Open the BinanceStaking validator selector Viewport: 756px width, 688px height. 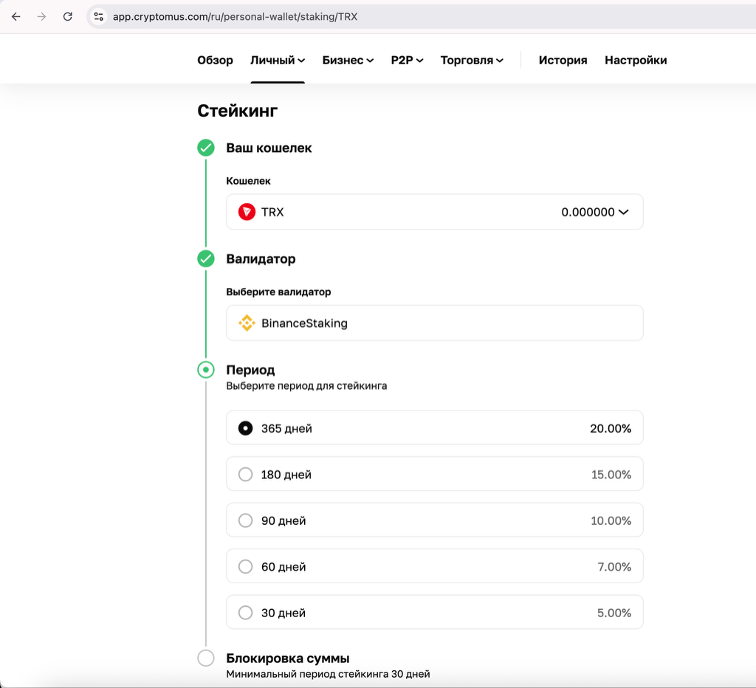[x=434, y=323]
